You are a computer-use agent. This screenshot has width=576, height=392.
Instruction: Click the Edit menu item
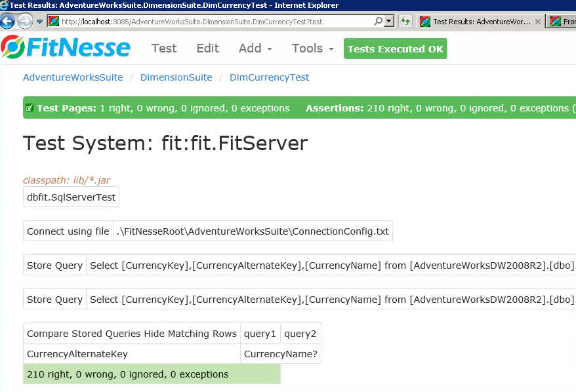(207, 49)
